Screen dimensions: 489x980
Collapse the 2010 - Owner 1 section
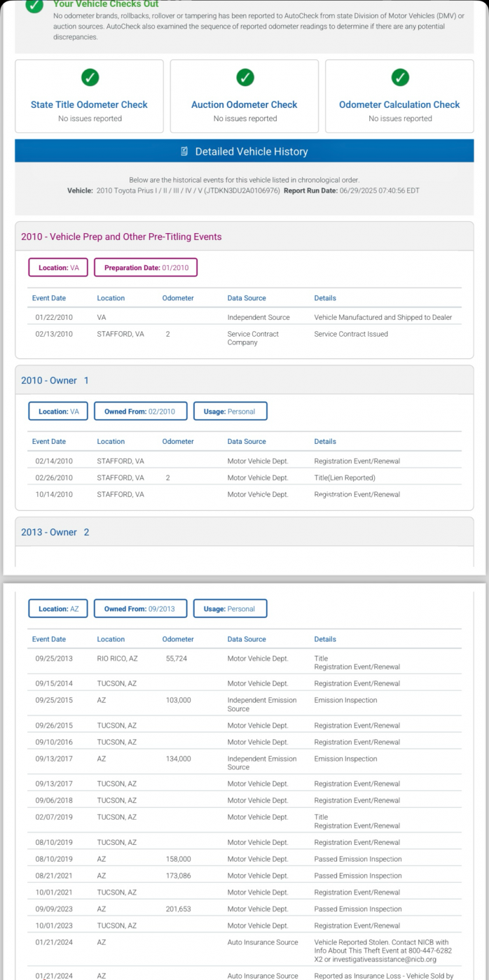pos(244,380)
